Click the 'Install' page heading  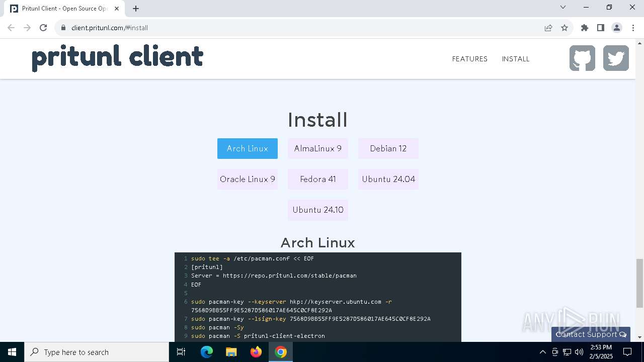(x=318, y=120)
